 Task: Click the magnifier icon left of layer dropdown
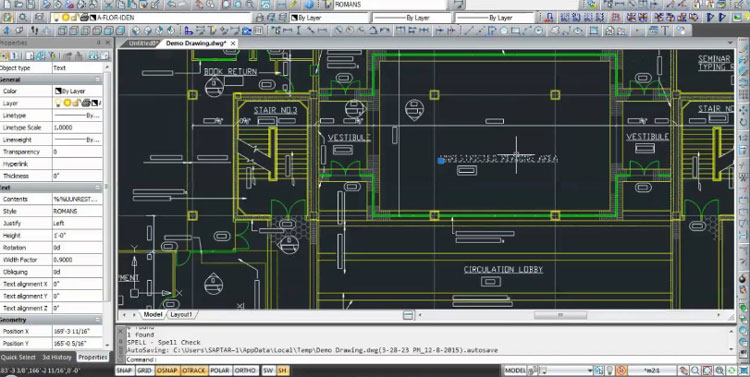coord(22,18)
